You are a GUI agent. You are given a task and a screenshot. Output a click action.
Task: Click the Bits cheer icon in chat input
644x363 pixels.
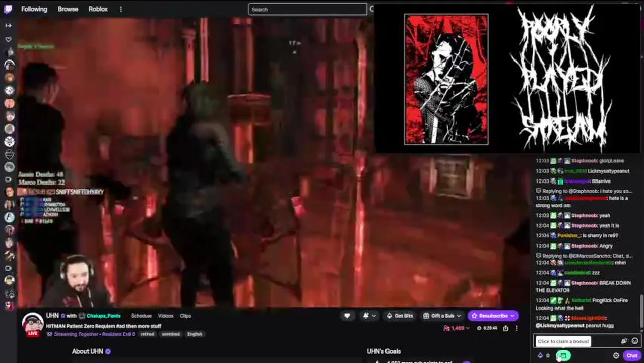coord(624,341)
